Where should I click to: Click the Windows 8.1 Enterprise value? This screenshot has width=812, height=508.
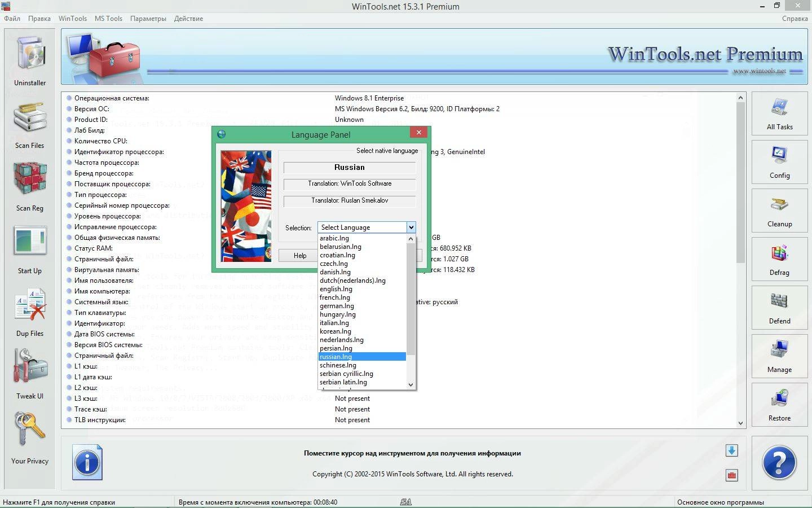click(x=369, y=98)
